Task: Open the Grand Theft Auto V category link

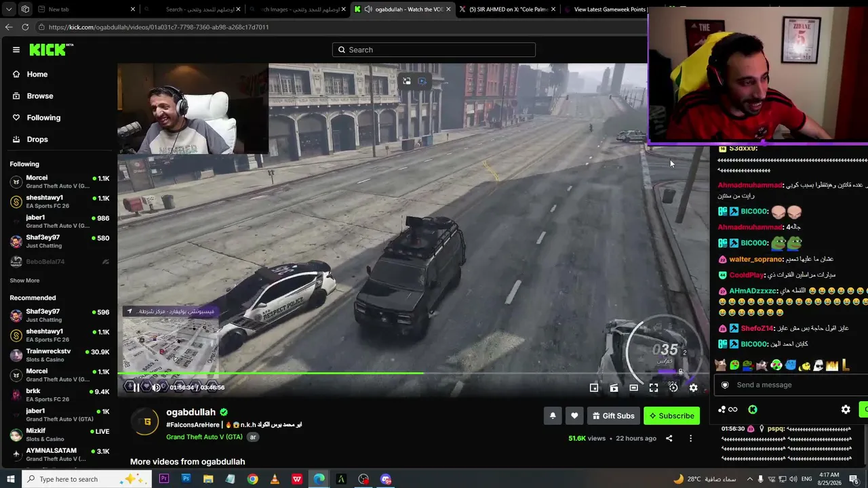Action: tap(204, 437)
